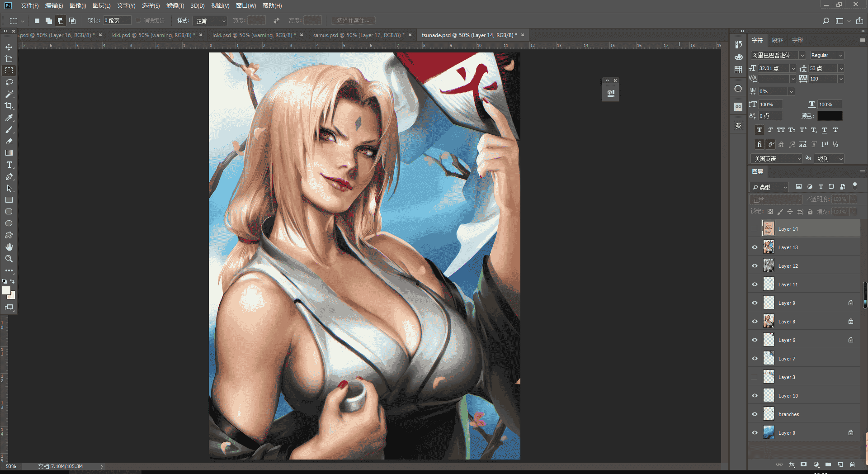
Task: Click the 选择并遮住 button
Action: tap(353, 21)
